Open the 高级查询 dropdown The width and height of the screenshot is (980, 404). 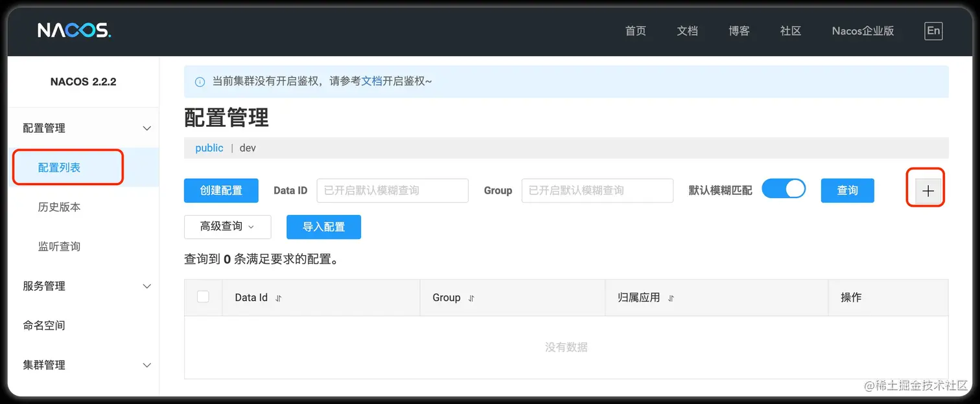[x=227, y=227]
